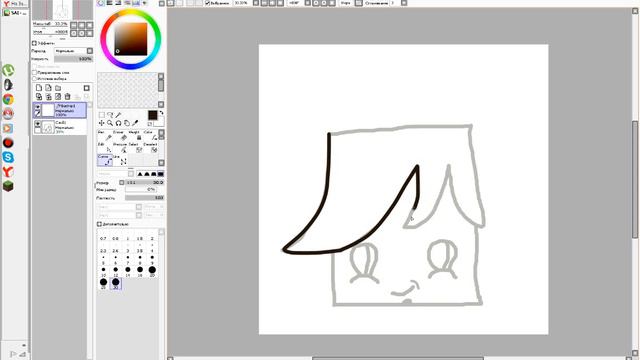The image size is (640, 360).
Task: Open the brush size multiplier selector
Action: [122, 182]
